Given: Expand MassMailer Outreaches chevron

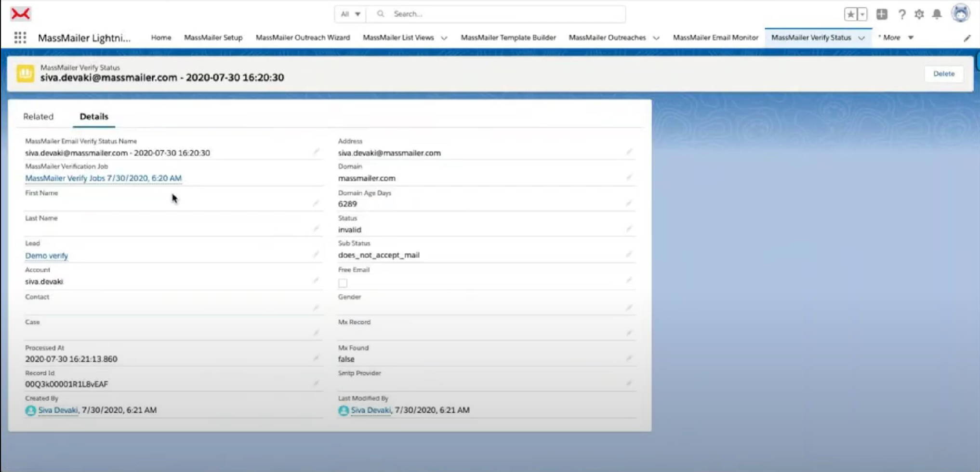Looking at the screenshot, I should click(656, 38).
